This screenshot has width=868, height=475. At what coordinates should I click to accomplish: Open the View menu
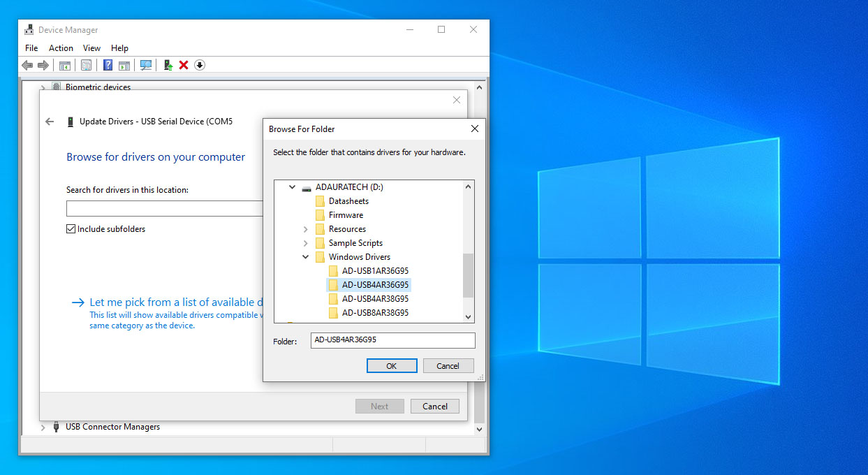pyautogui.click(x=91, y=48)
